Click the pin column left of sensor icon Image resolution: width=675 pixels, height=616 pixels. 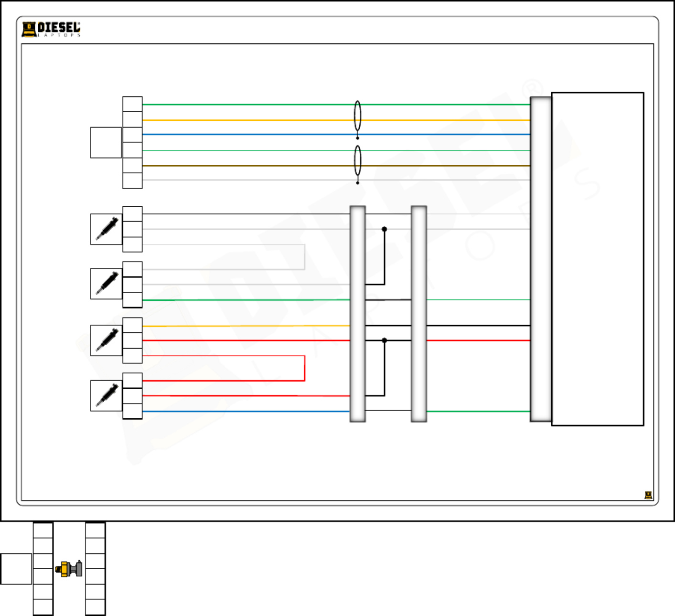[x=43, y=569]
